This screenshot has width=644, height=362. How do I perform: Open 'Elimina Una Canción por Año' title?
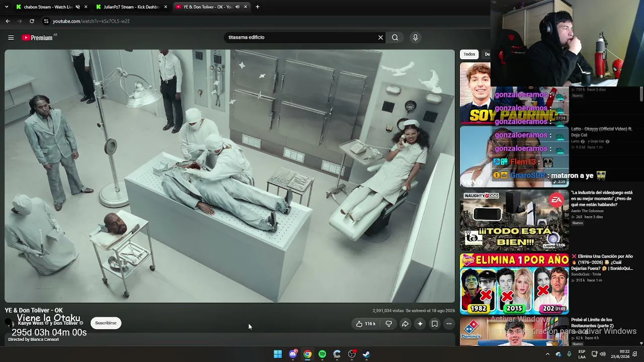[602, 262]
